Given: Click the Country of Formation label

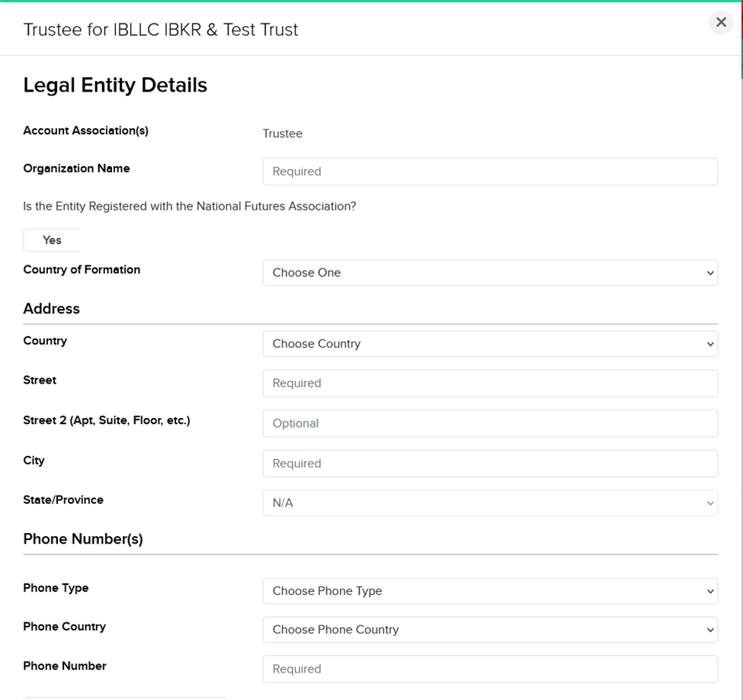Looking at the screenshot, I should (82, 270).
